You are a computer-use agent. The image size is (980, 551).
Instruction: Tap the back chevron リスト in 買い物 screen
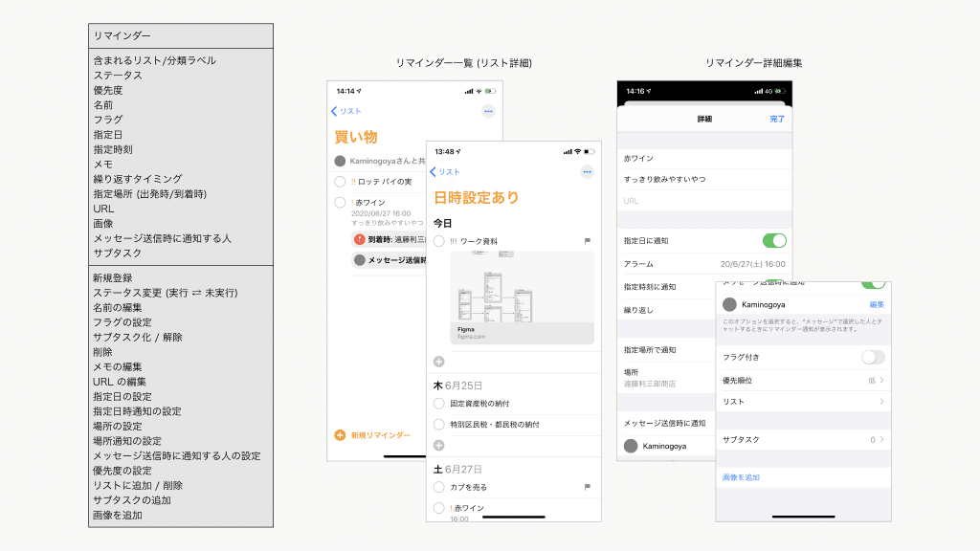point(346,111)
